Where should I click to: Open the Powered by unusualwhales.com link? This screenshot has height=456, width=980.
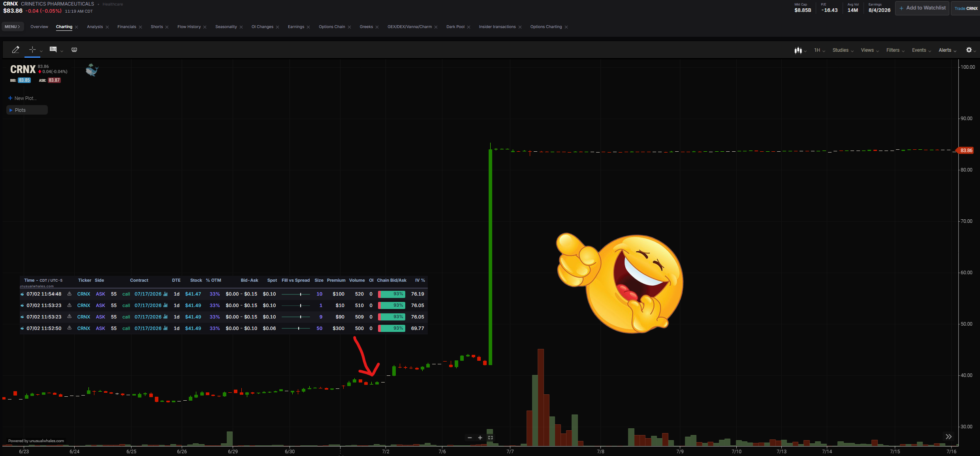coord(36,441)
